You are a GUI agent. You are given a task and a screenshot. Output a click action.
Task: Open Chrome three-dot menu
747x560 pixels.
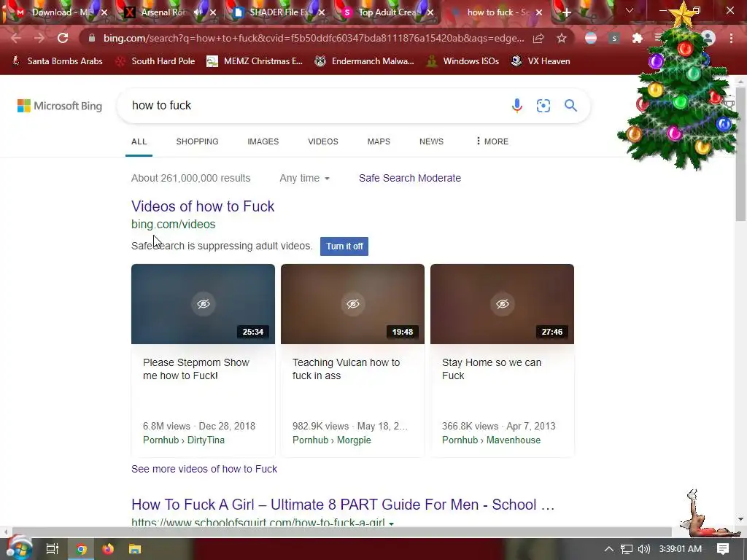point(731,38)
